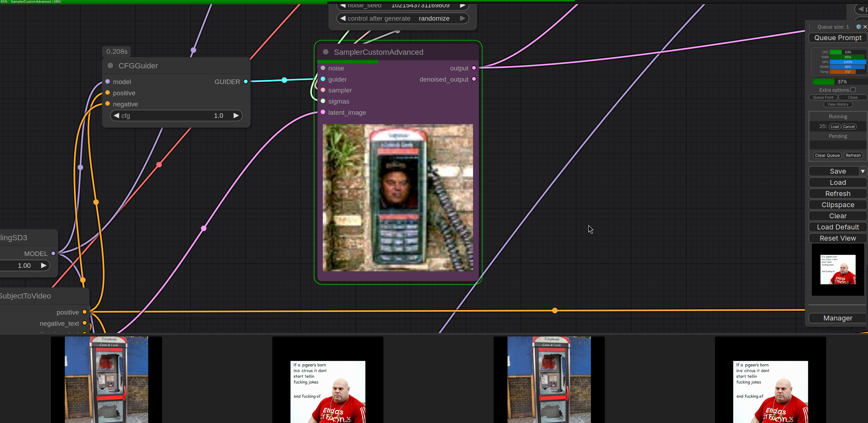The width and height of the screenshot is (868, 423).
Task: Click the Clear button
Action: click(838, 216)
